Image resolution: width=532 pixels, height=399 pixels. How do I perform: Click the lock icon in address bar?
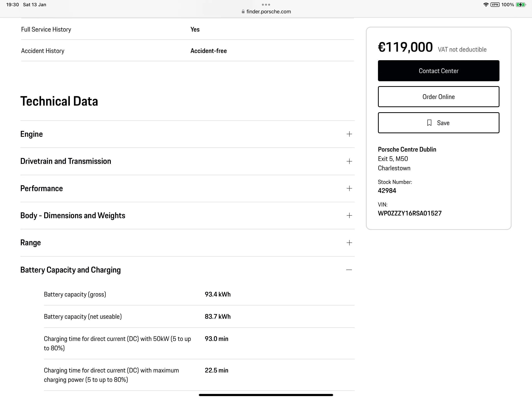[x=243, y=11]
